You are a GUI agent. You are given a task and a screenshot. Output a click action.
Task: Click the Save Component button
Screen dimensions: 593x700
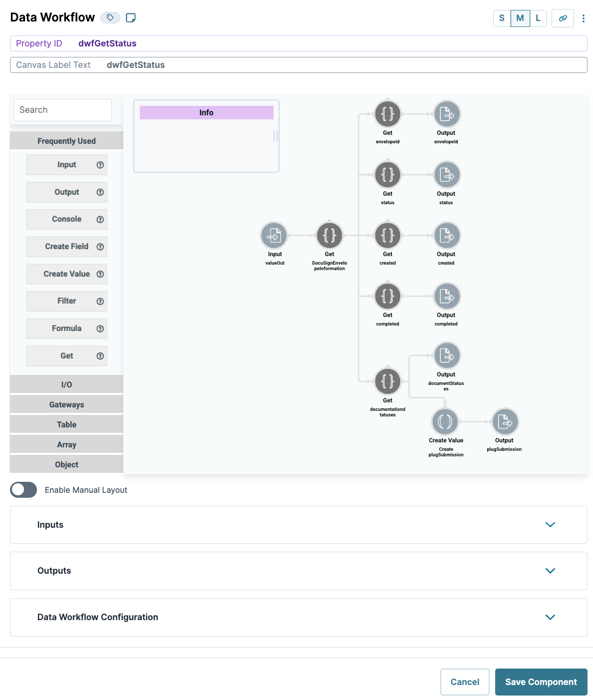(541, 682)
